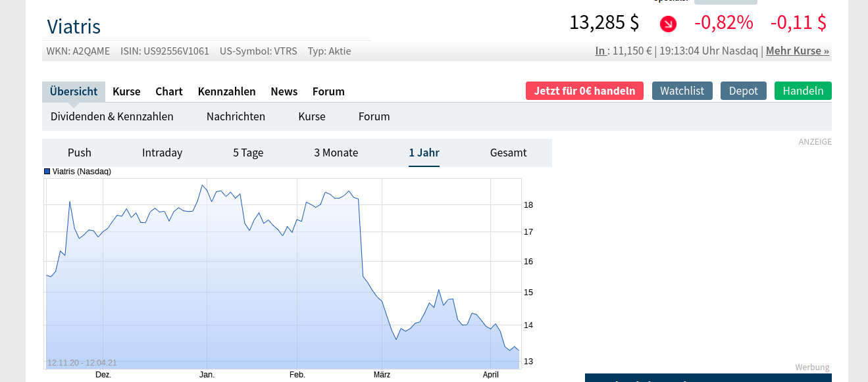
Task: Open the 'Dividenden & Kennzahlen' submenu link
Action: (112, 116)
